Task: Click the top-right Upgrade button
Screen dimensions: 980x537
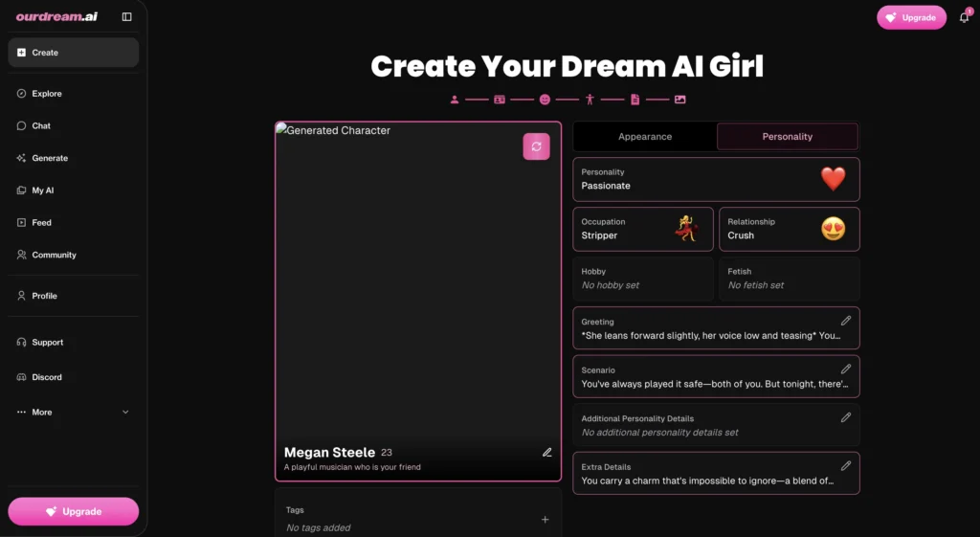Action: [x=911, y=17]
